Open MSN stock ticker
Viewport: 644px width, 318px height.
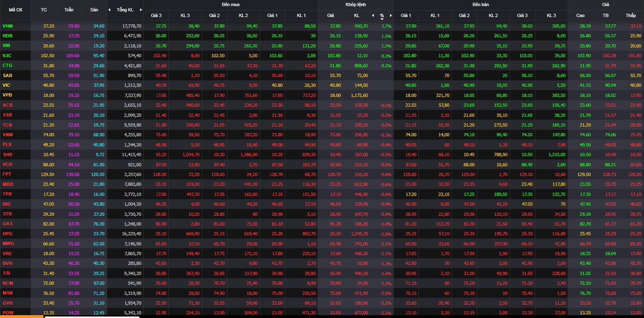(8, 293)
